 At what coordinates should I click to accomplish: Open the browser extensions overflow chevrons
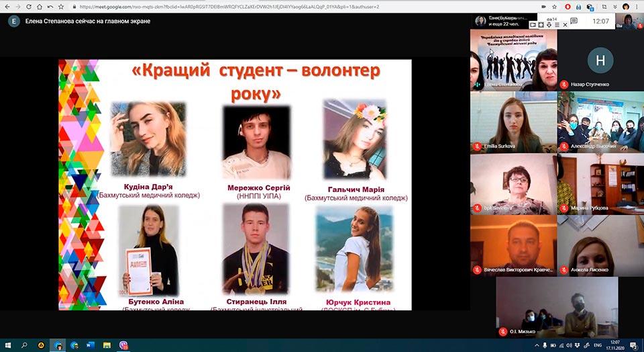(x=615, y=7)
